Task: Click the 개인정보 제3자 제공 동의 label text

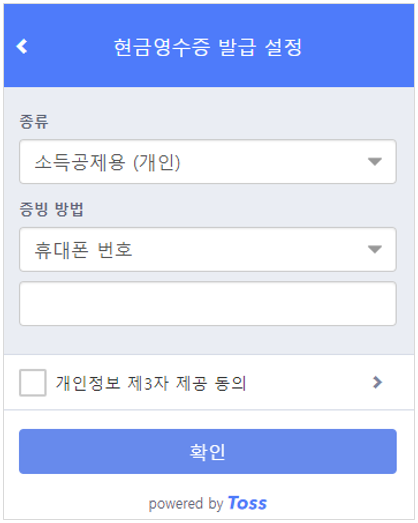Action: (151, 383)
